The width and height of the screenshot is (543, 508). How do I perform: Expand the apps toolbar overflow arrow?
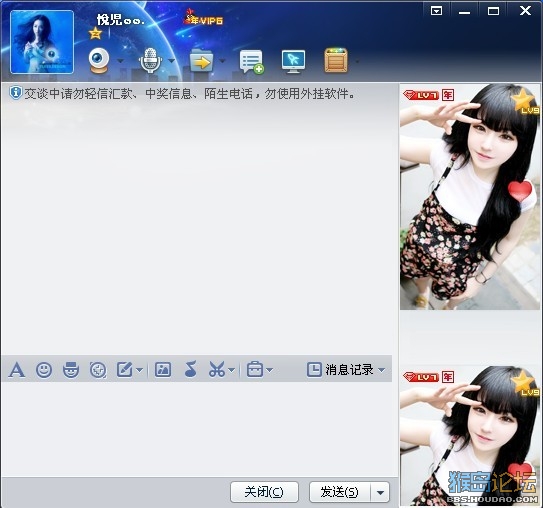coord(357,61)
